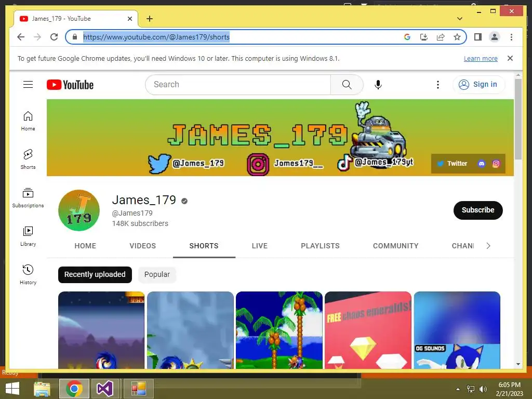This screenshot has height=399, width=532.
Task: Expand the tab search chevron
Action: [x=460, y=19]
